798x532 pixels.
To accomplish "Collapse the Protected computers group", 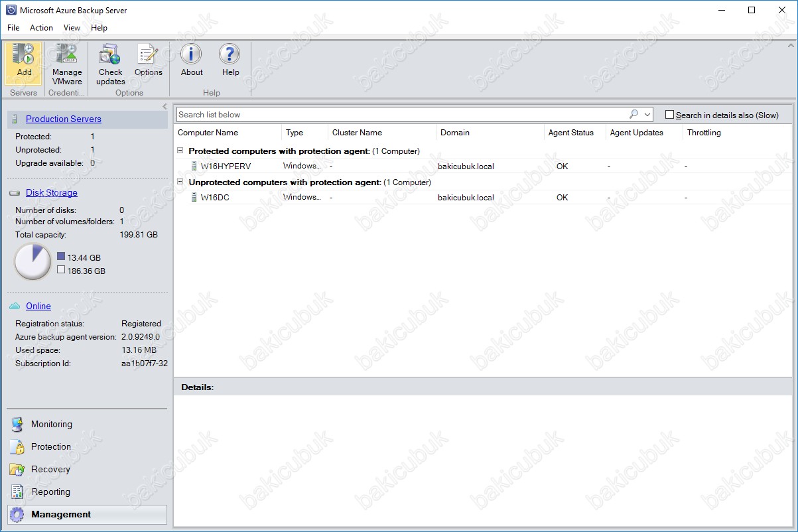I will [180, 151].
